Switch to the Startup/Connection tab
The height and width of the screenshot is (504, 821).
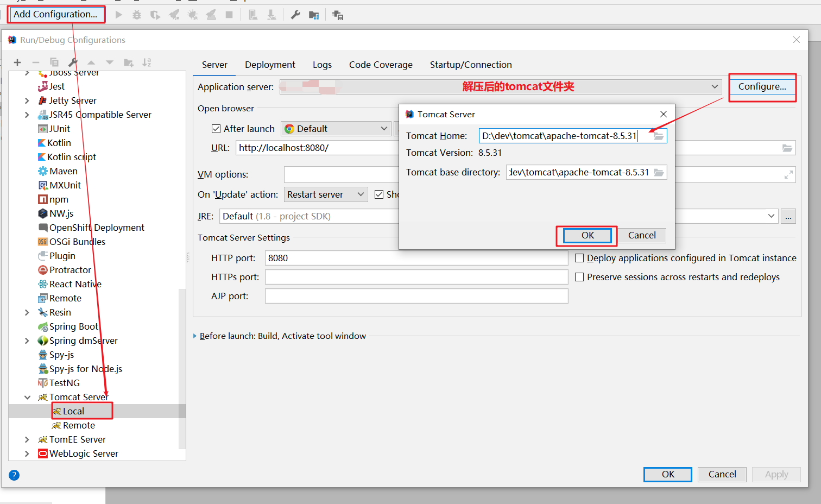click(471, 65)
